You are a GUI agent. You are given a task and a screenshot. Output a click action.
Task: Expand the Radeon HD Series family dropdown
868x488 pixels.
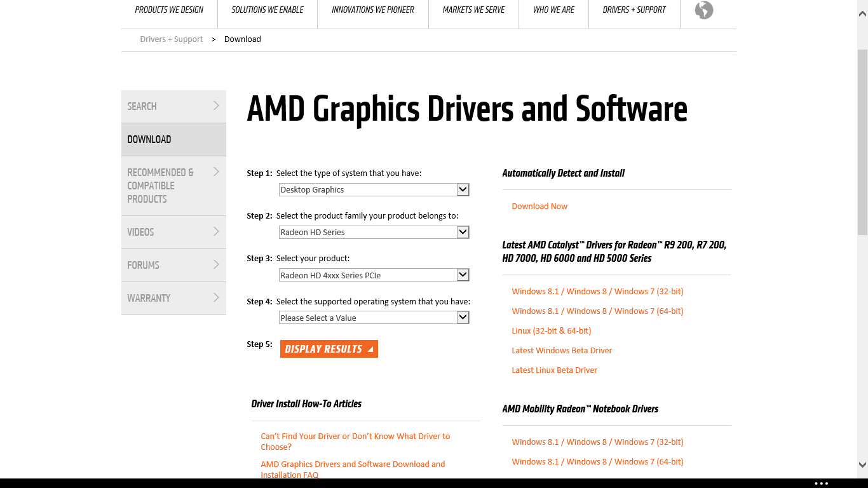click(x=374, y=232)
